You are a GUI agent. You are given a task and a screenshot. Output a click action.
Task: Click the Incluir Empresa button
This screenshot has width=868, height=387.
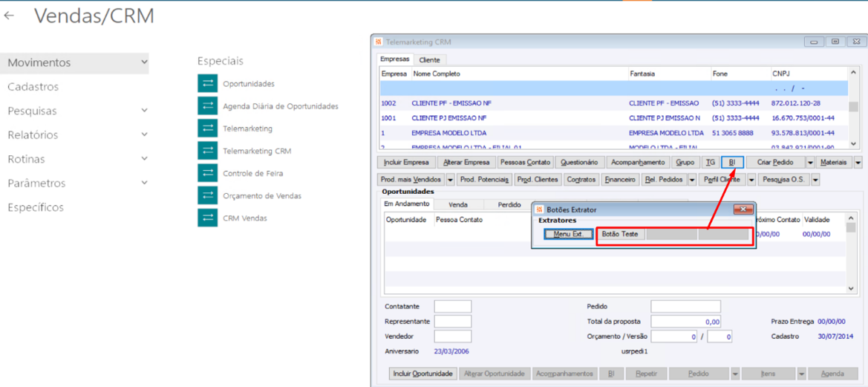click(406, 162)
